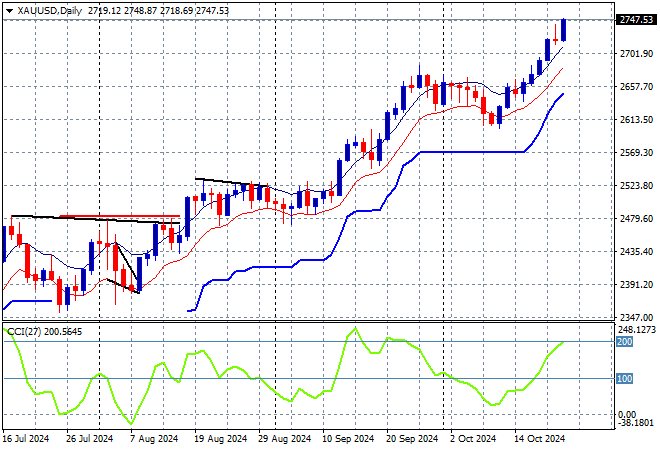Select the CCI 100 level label
Image resolution: width=660 pixels, height=450 pixels.
625,378
